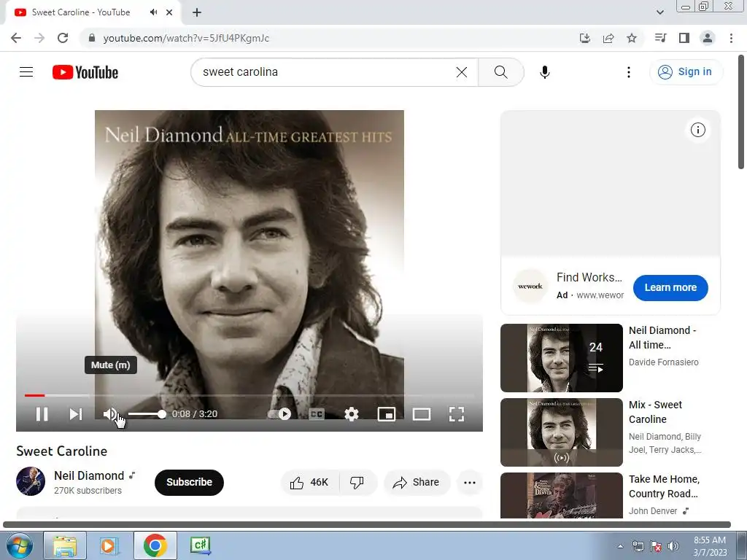The height and width of the screenshot is (560, 747).
Task: Show hidden system tray icons
Action: (x=620, y=546)
